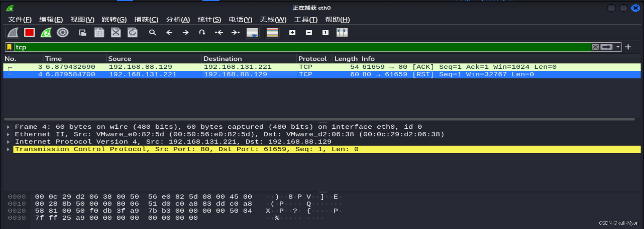Open a capture file icon

[83, 33]
